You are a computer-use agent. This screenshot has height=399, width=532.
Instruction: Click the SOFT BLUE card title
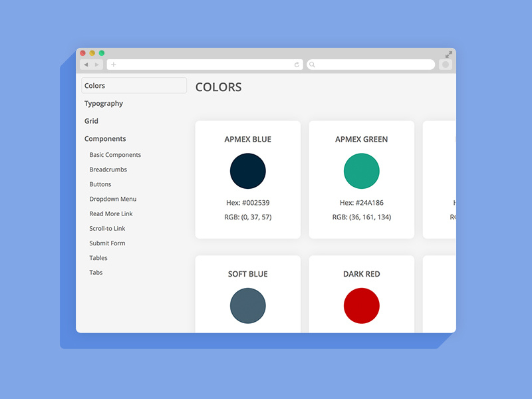point(248,274)
